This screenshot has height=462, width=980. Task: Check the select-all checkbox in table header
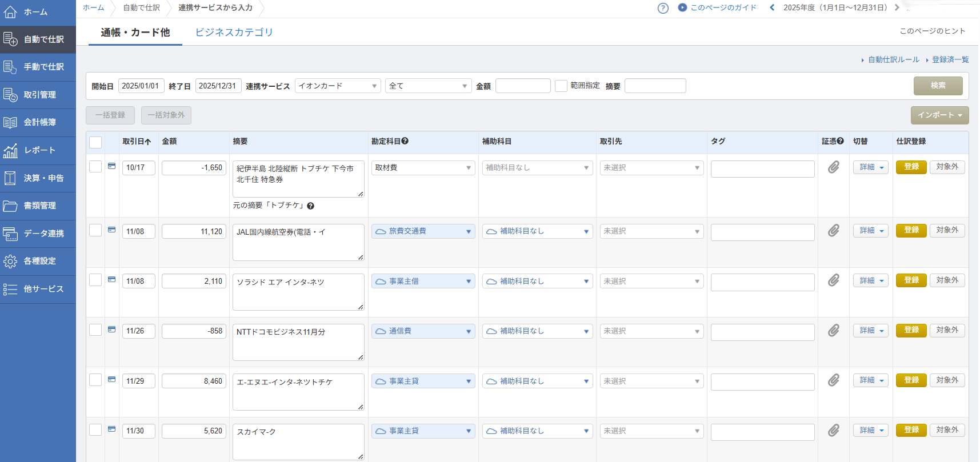95,142
